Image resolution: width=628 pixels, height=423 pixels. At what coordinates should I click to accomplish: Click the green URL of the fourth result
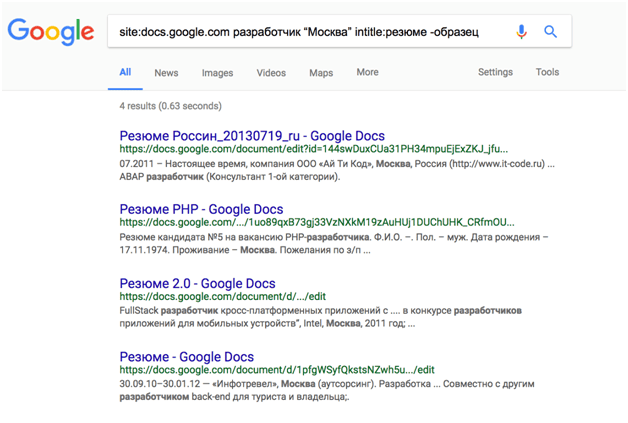coord(277,370)
